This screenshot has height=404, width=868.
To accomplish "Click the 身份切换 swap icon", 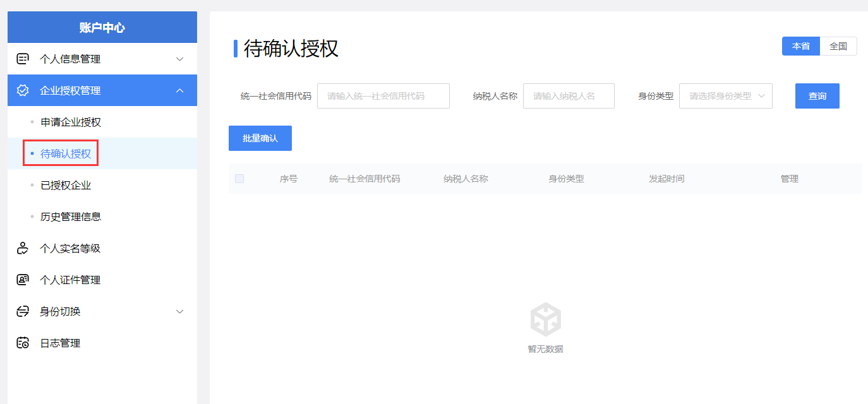I will [23, 312].
